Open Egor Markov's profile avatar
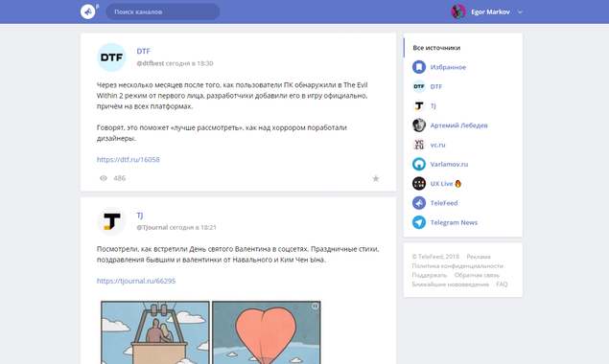Screen dimensions: 609x364 click(458, 11)
